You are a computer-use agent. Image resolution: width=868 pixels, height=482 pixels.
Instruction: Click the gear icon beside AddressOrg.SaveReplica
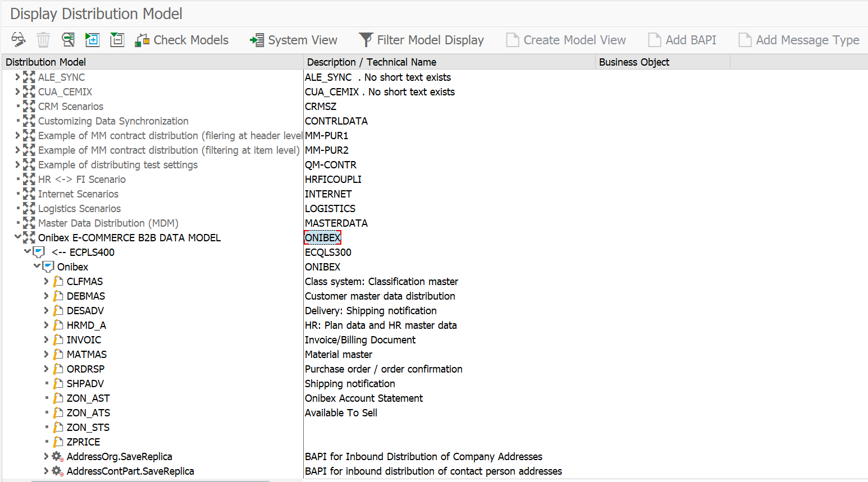pyautogui.click(x=57, y=457)
